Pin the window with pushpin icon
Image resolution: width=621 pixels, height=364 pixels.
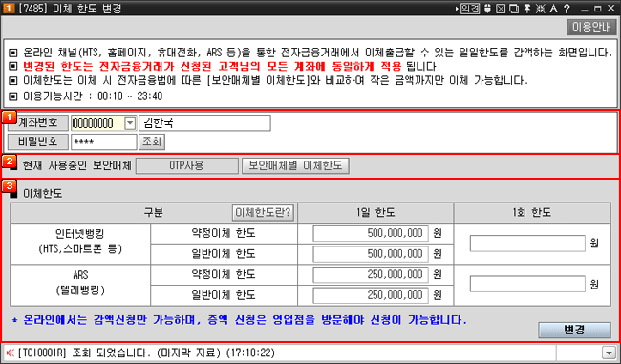point(527,9)
